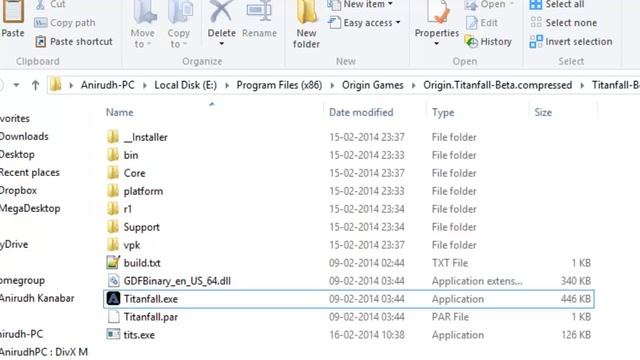The image size is (640, 360).
Task: Expand chevron after Origin Games breadcrumb
Action: [413, 85]
